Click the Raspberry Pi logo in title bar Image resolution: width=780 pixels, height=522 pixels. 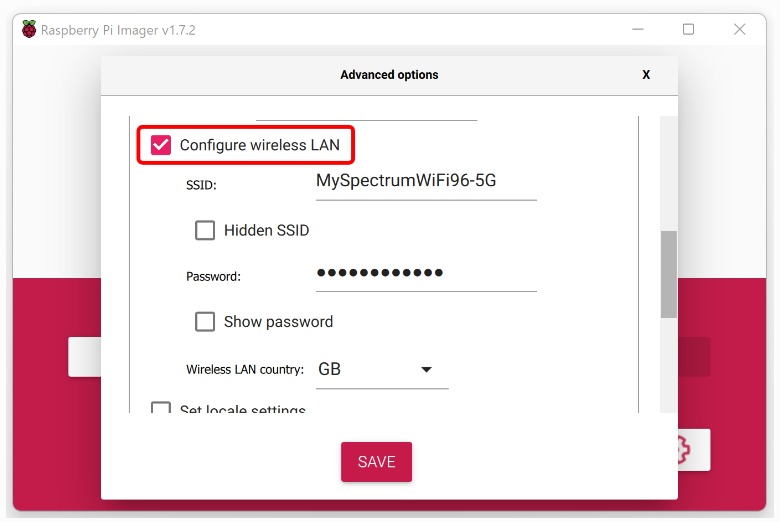(x=28, y=29)
